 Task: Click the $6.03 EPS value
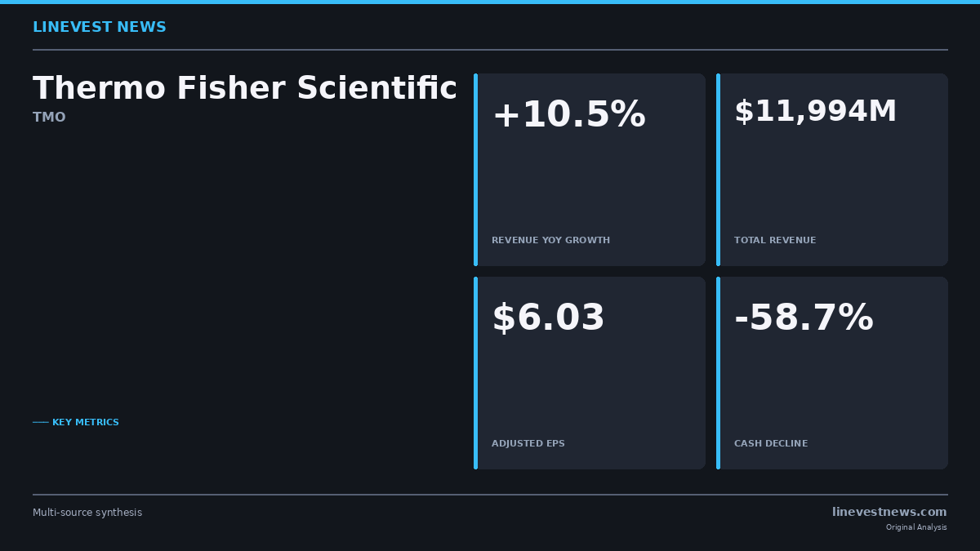click(548, 318)
